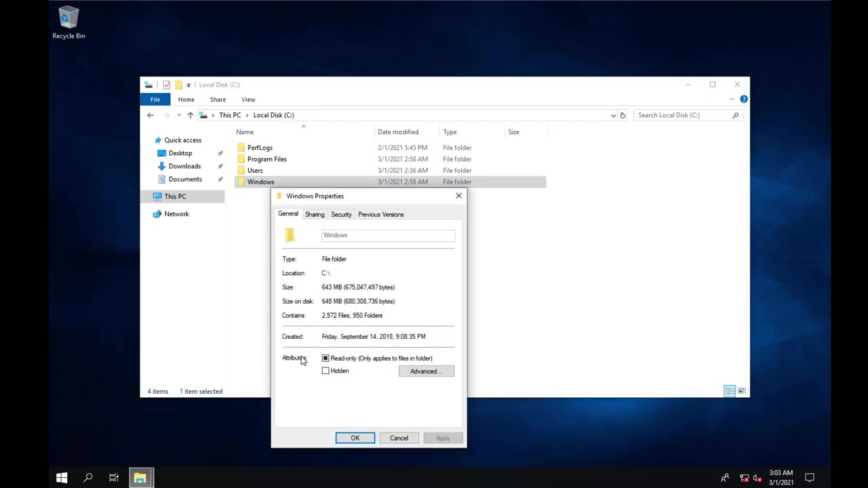Open the Sharing tab in Windows Properties
This screenshot has height=488, width=868.
(315, 215)
